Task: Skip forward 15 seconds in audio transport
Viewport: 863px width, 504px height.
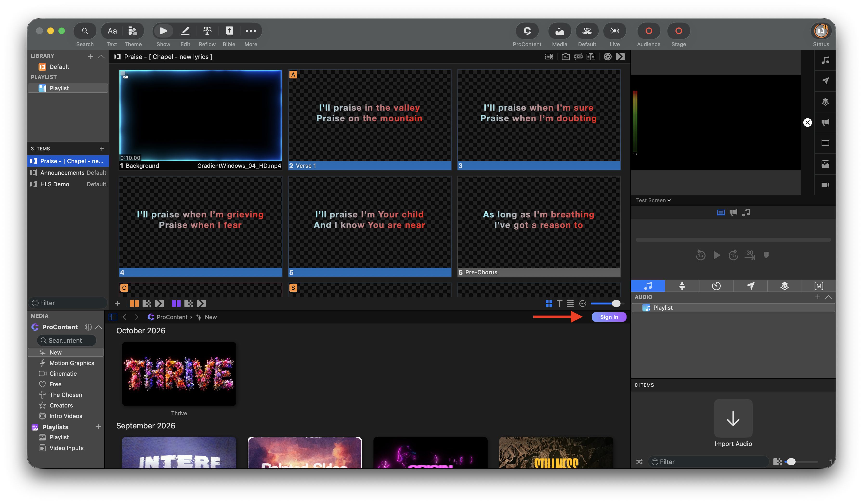Action: 733,255
